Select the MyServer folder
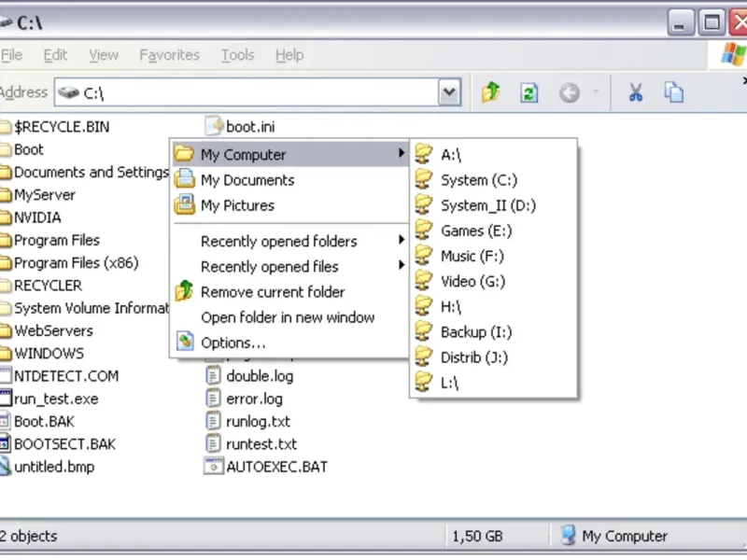Screen dimensions: 747x560 pyautogui.click(x=37, y=195)
